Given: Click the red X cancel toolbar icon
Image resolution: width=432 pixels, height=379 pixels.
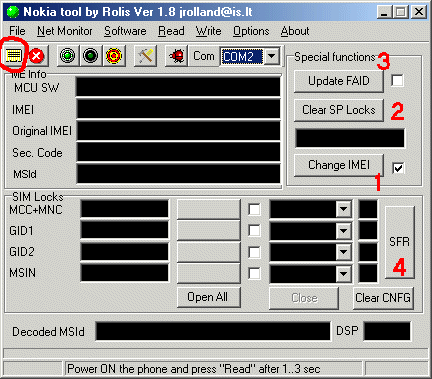Looking at the screenshot, I should point(37,56).
